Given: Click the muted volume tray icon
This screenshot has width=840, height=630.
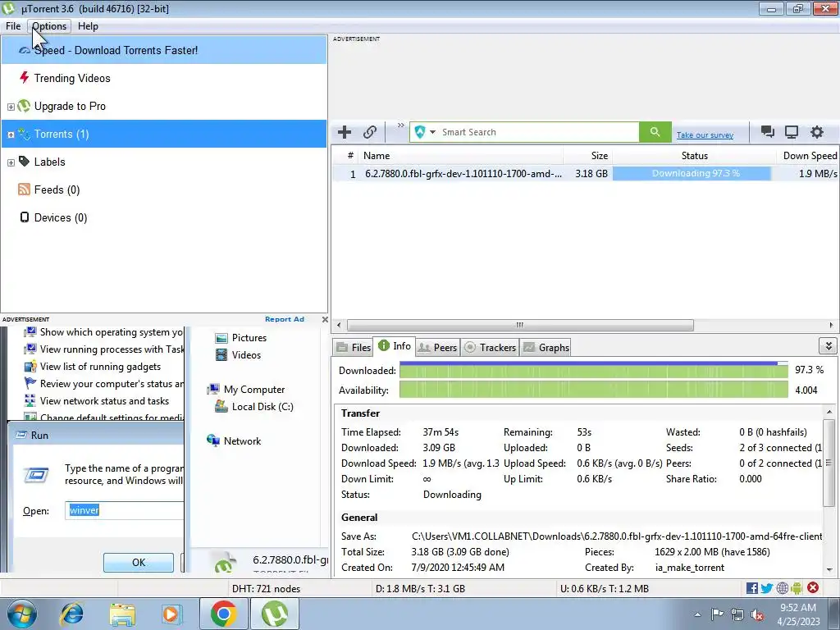Looking at the screenshot, I should tap(757, 615).
